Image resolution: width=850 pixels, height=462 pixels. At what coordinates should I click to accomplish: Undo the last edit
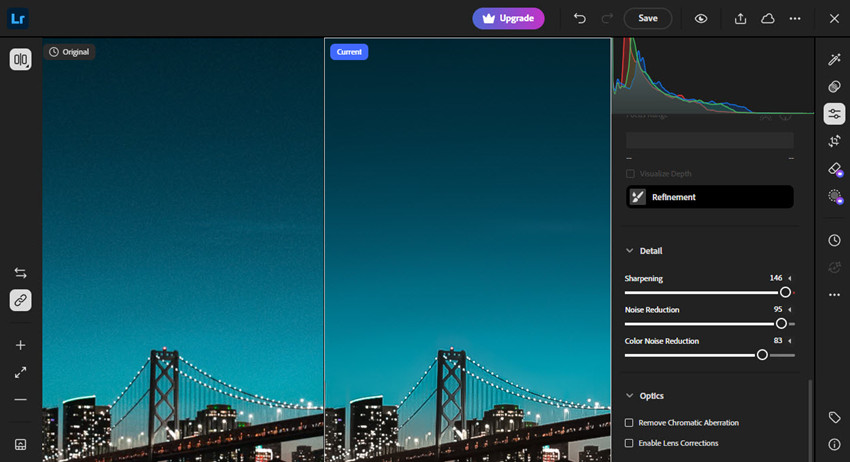(579, 18)
